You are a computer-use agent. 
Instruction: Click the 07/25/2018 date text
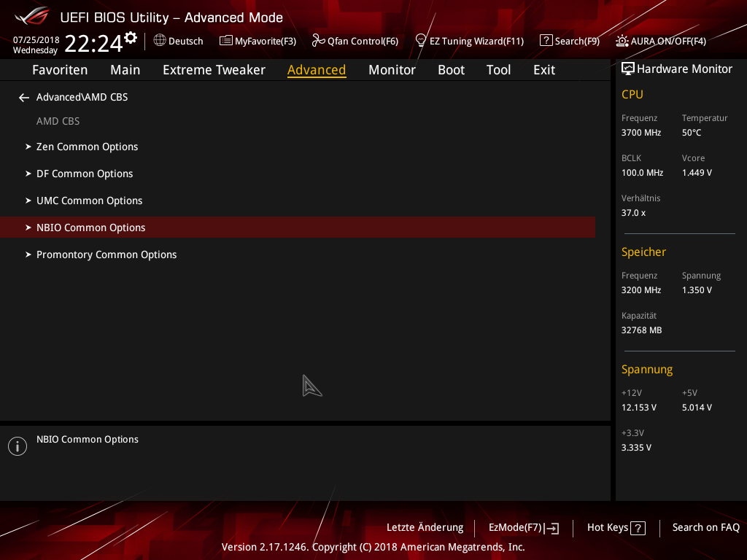click(36, 40)
